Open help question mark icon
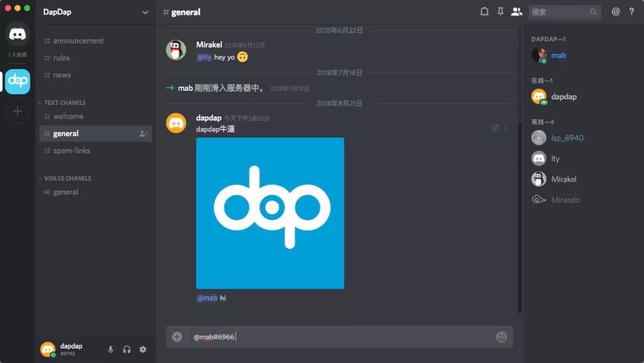 click(631, 12)
